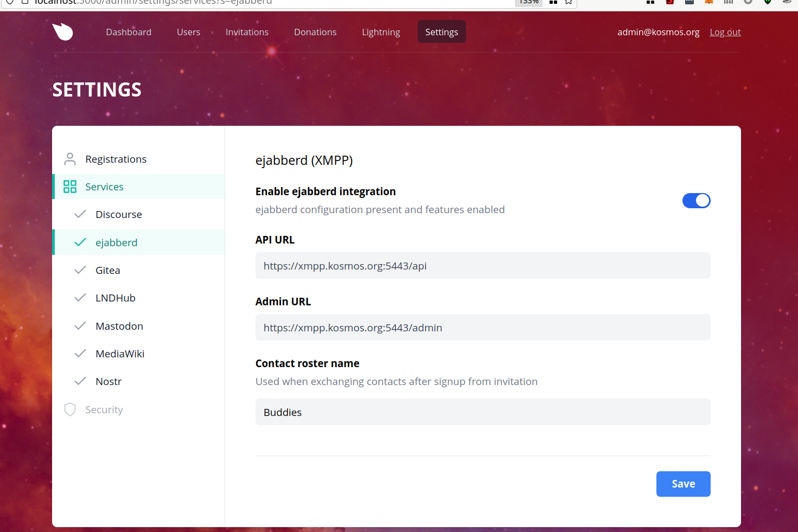798x532 pixels.
Task: Click the Registrations person icon
Action: 70,159
